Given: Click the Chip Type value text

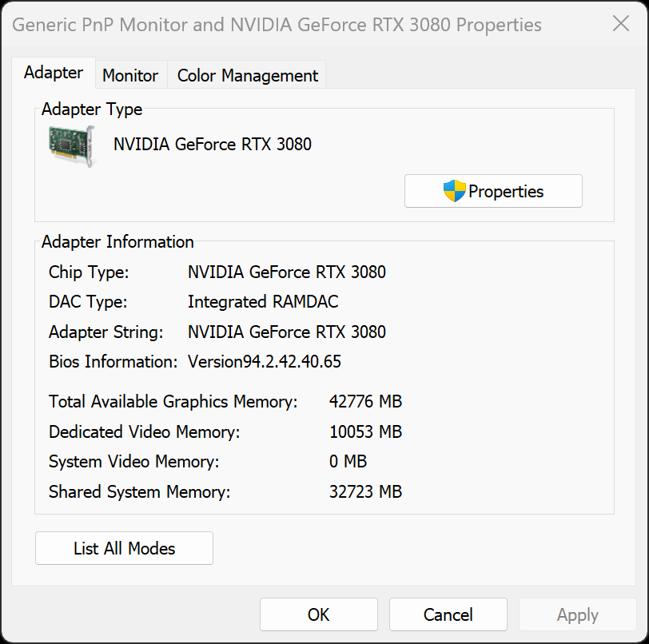Looking at the screenshot, I should (x=287, y=272).
